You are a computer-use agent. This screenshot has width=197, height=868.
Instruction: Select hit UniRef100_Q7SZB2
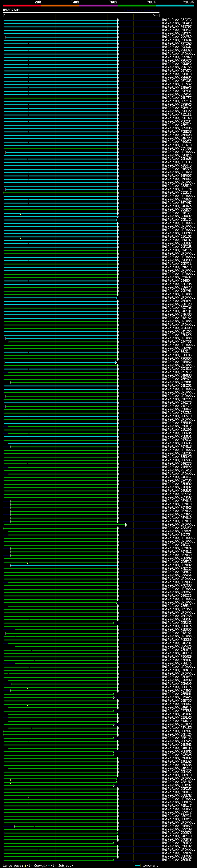177,413
